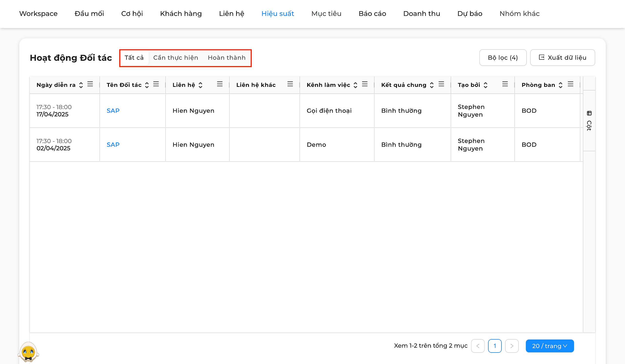This screenshot has height=364, width=625.
Task: Go to next page arrow
Action: pyautogui.click(x=512, y=346)
